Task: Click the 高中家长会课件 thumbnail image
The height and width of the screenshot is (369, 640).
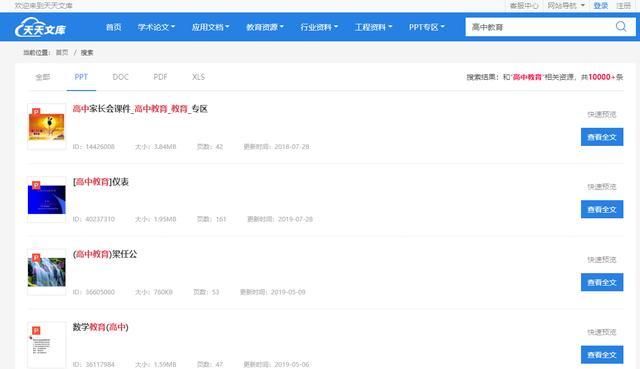Action: click(47, 127)
